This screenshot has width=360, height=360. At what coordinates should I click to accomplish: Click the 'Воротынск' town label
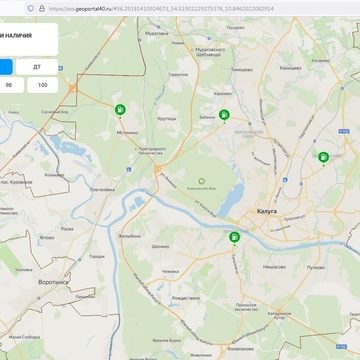point(53,282)
